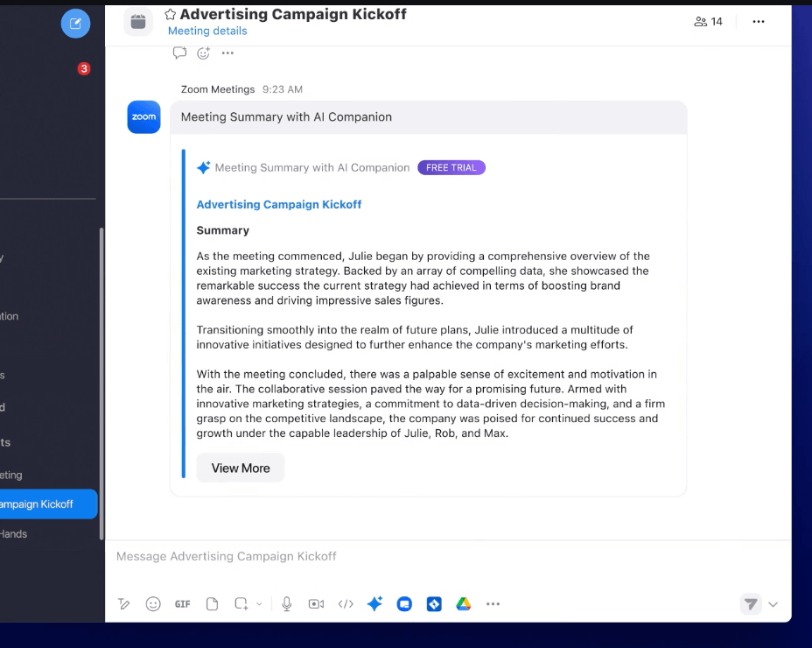Reply in thread to previous message
The width and height of the screenshot is (812, 648).
tap(179, 53)
